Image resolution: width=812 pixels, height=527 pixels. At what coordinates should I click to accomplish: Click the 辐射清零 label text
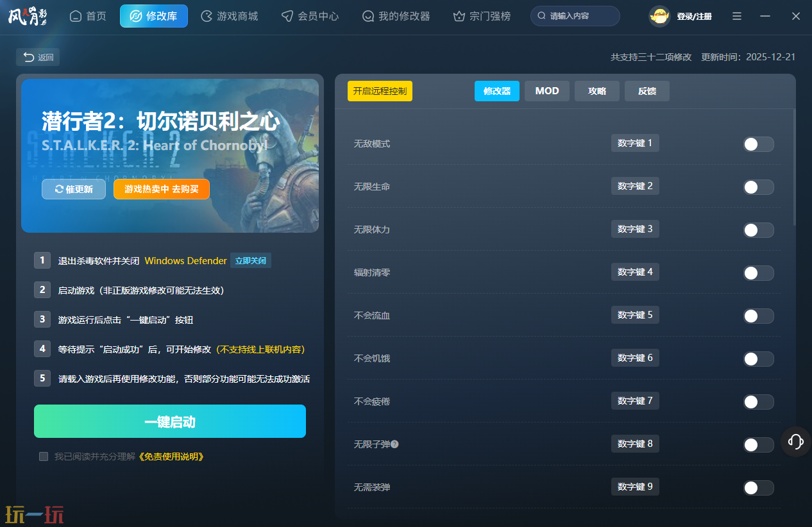point(372,272)
